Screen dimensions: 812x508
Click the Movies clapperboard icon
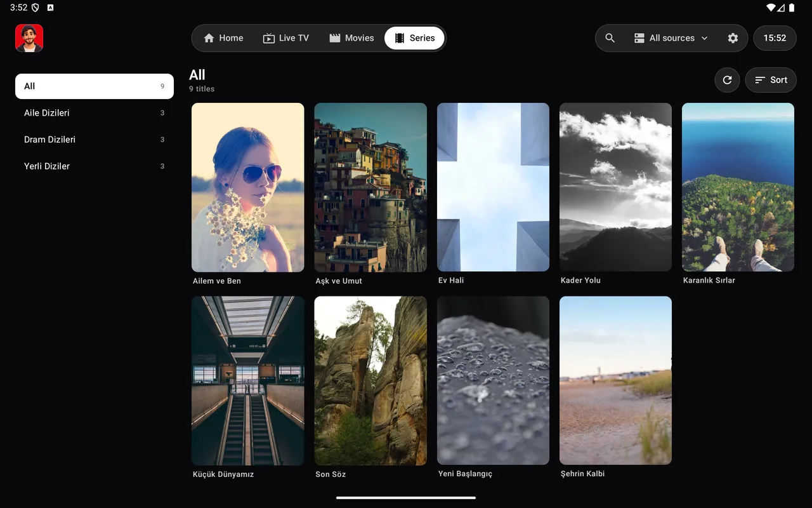pos(335,38)
